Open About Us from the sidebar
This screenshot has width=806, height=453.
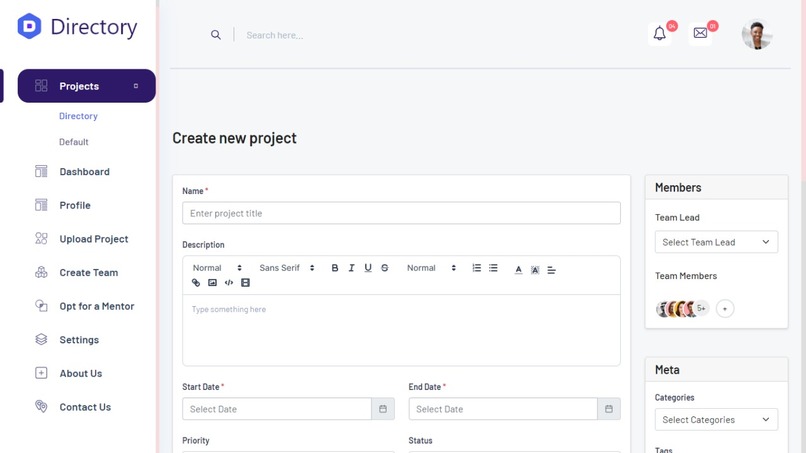[x=81, y=373]
